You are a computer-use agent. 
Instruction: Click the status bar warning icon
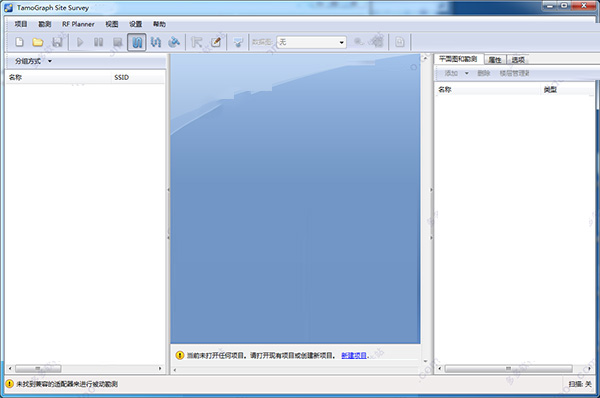9,383
